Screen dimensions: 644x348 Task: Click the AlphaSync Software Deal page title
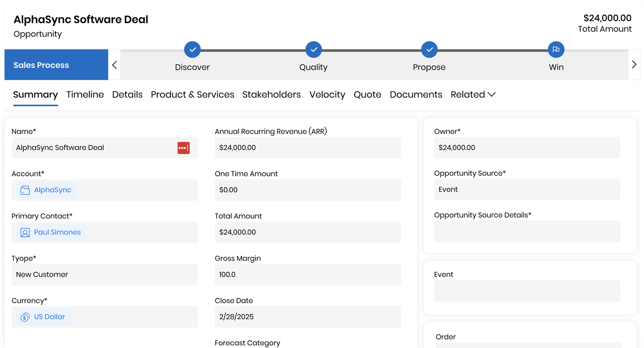[x=81, y=19]
